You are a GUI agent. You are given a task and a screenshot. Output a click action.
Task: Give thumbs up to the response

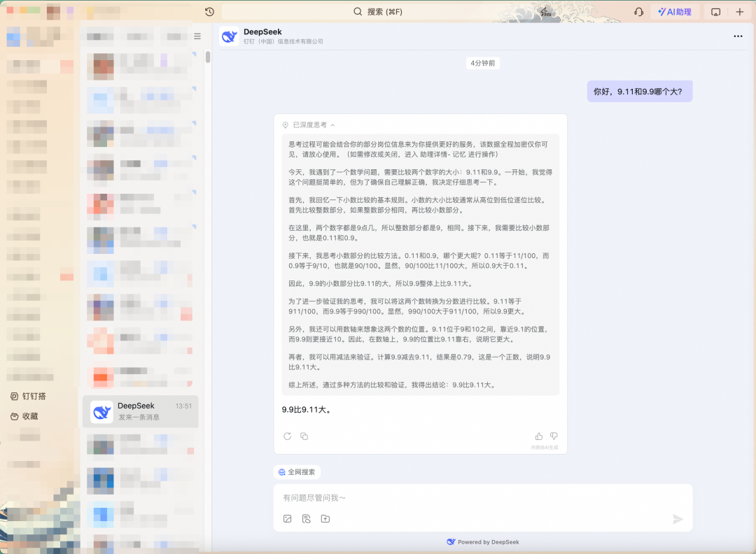pyautogui.click(x=539, y=436)
